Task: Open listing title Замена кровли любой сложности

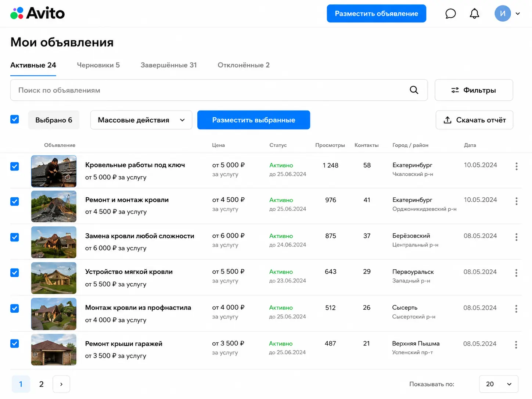Action: point(140,236)
